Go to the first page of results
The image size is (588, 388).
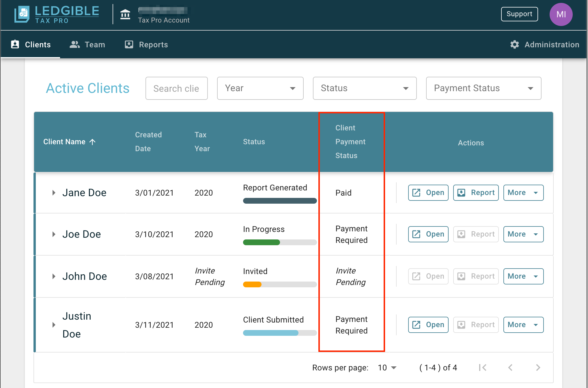pos(483,368)
